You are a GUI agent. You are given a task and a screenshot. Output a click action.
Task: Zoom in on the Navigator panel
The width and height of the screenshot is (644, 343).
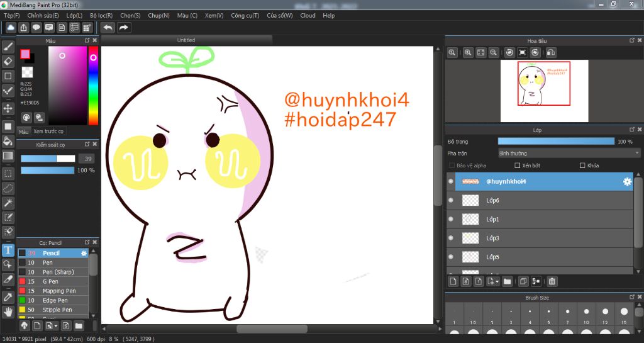coord(468,53)
